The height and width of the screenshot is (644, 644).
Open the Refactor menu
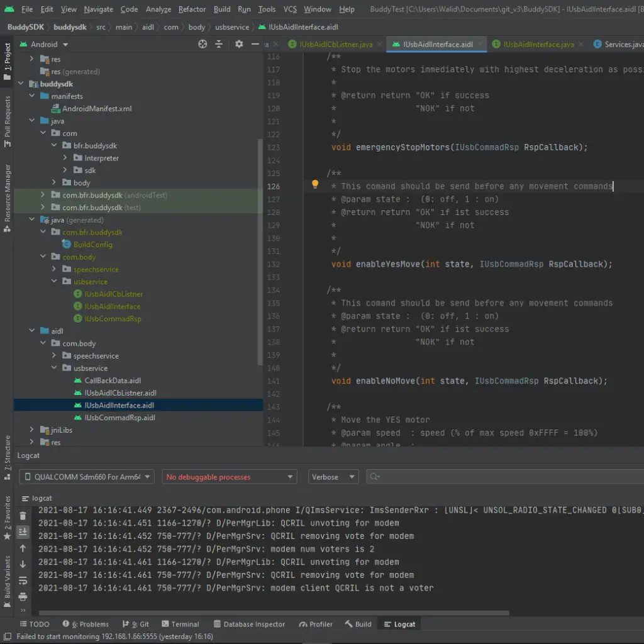click(x=192, y=9)
